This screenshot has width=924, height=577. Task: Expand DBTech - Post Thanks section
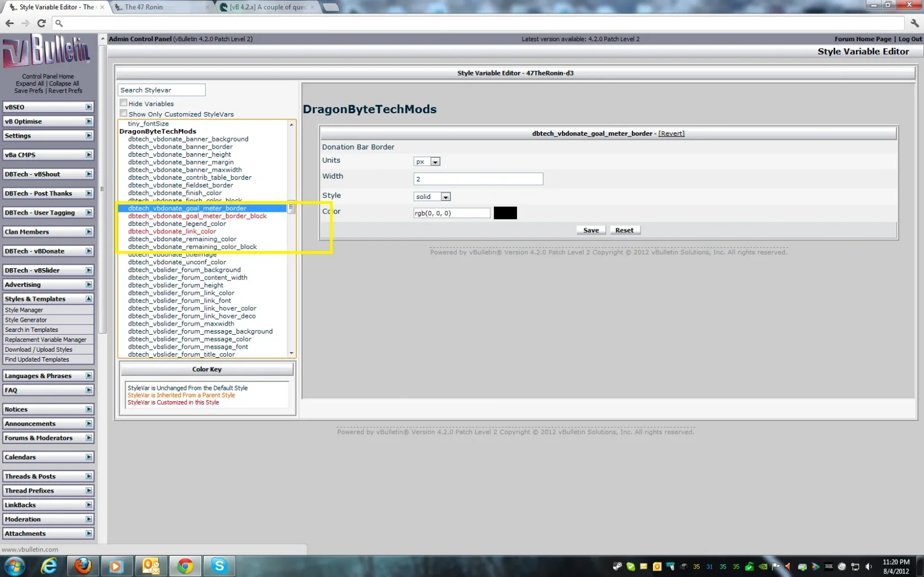click(x=48, y=193)
